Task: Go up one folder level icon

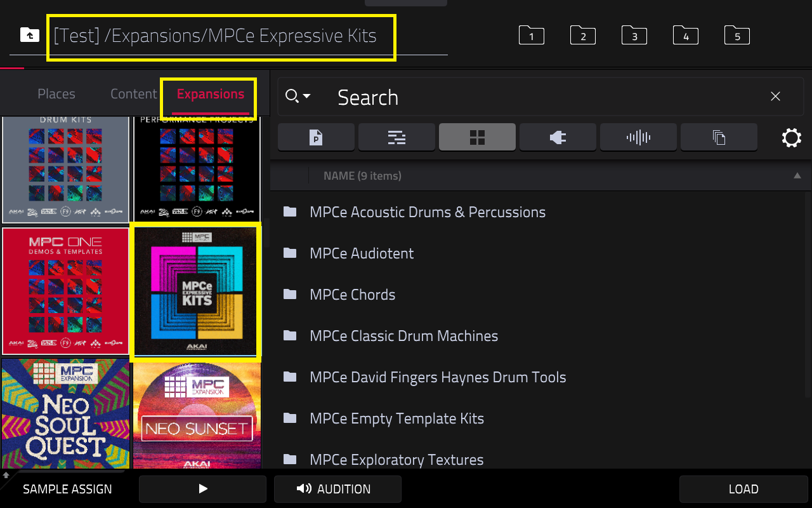Action: click(x=29, y=34)
